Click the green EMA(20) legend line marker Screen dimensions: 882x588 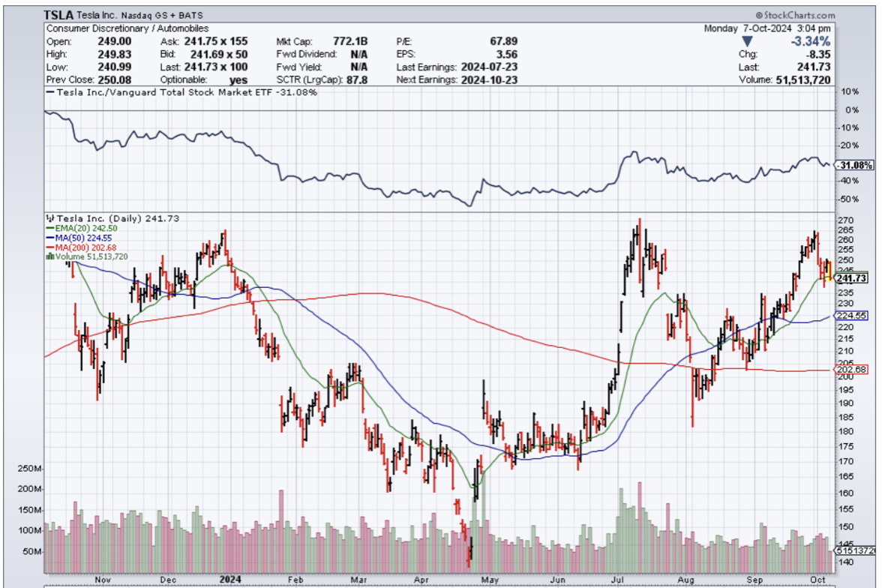[x=49, y=227]
